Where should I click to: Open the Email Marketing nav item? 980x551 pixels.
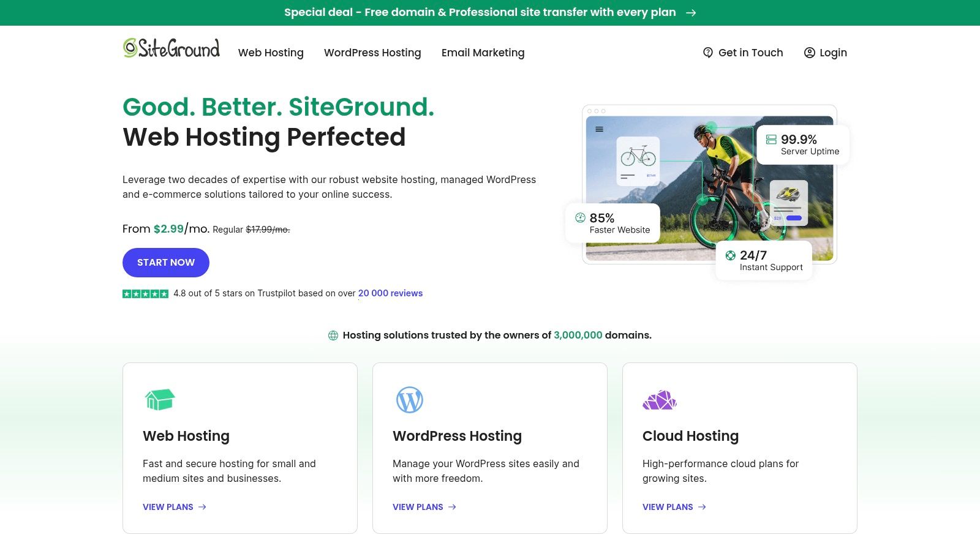point(483,53)
